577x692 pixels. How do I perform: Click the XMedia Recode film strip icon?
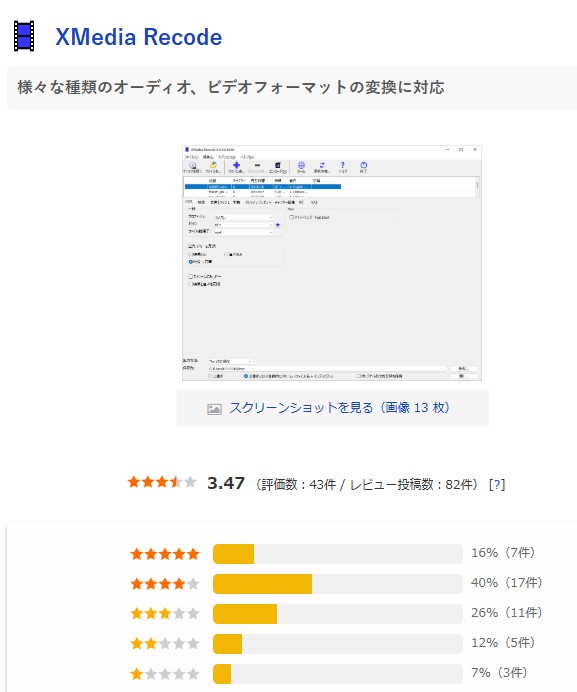tap(24, 36)
